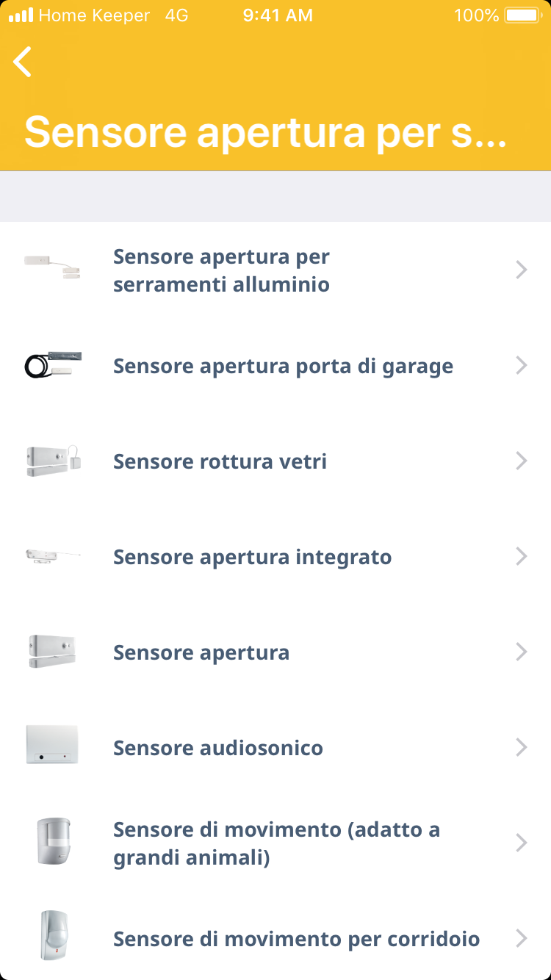Tap the large-animal motion sensor image
The image size is (551, 980).
point(52,841)
